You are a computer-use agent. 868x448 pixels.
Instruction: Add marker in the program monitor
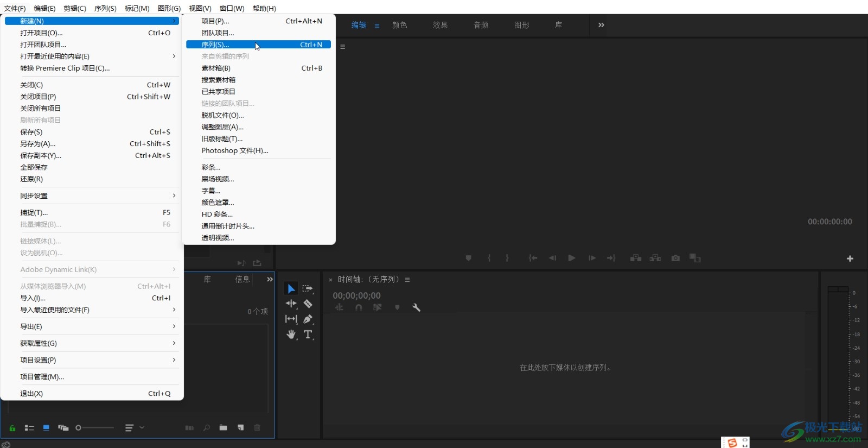[469, 258]
